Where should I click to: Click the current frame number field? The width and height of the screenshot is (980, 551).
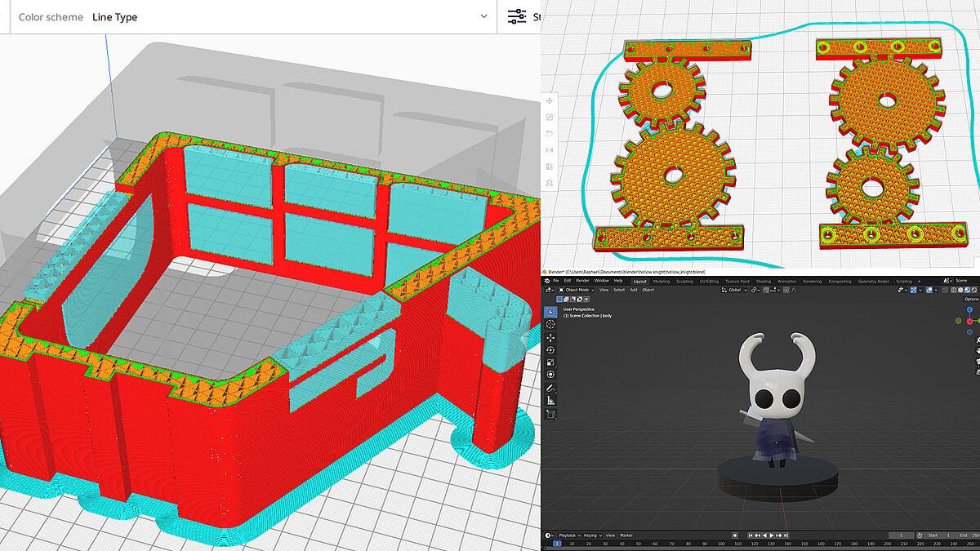tap(901, 535)
